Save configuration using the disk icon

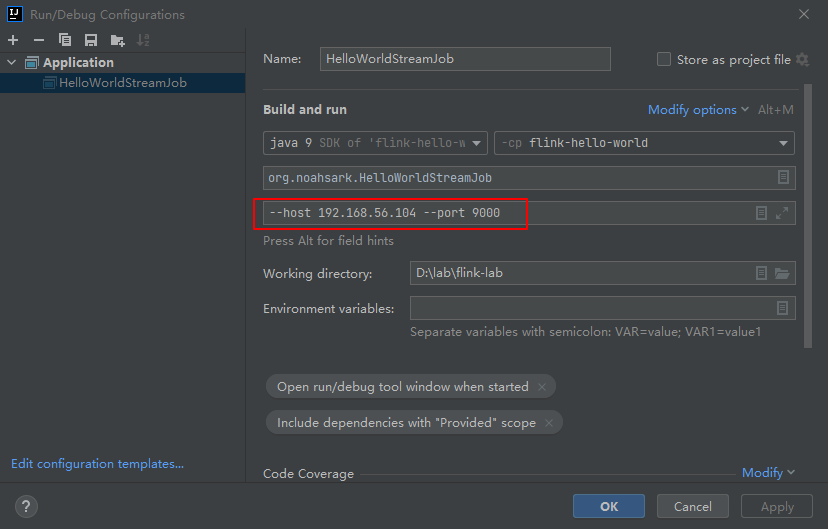(91, 40)
